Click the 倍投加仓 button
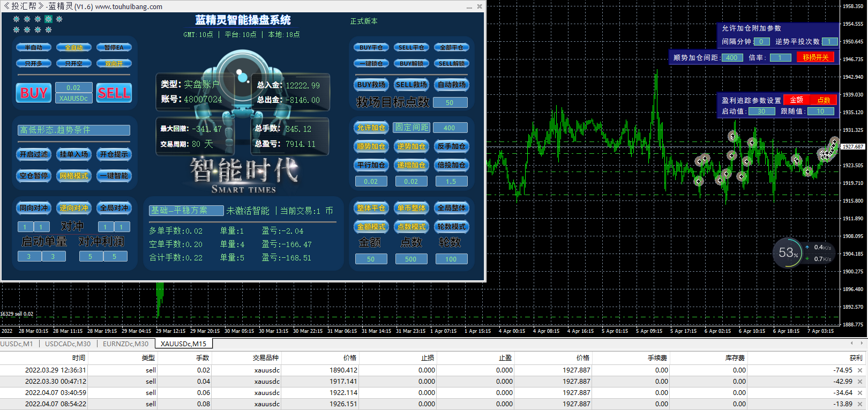 (x=452, y=165)
